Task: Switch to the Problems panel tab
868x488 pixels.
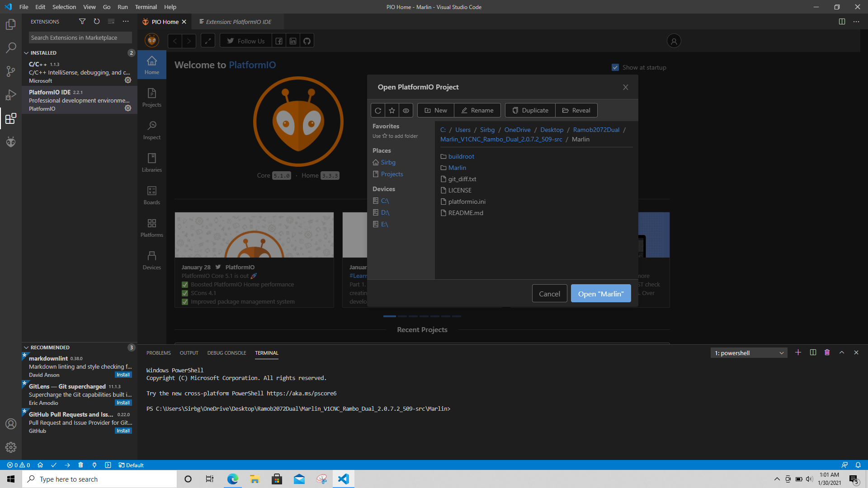Action: (159, 353)
